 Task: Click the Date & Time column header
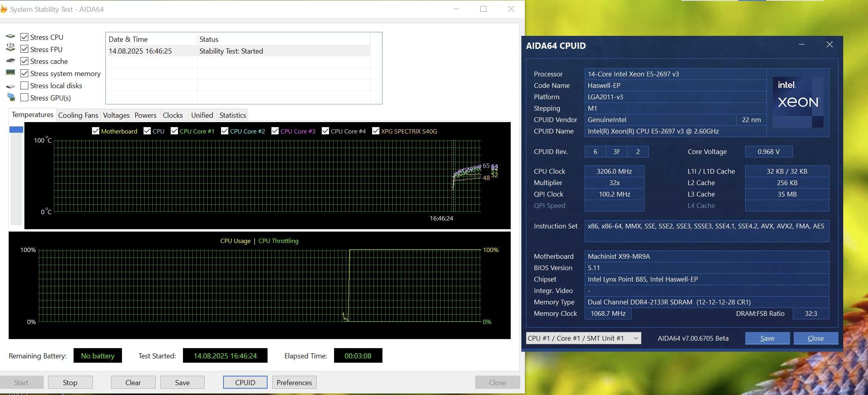click(151, 39)
